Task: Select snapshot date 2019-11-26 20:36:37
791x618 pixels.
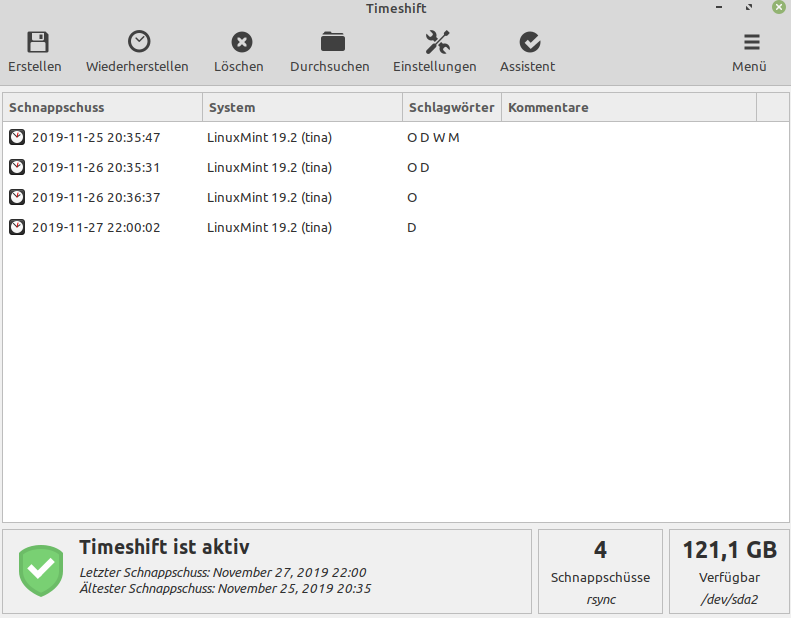Action: coord(96,197)
